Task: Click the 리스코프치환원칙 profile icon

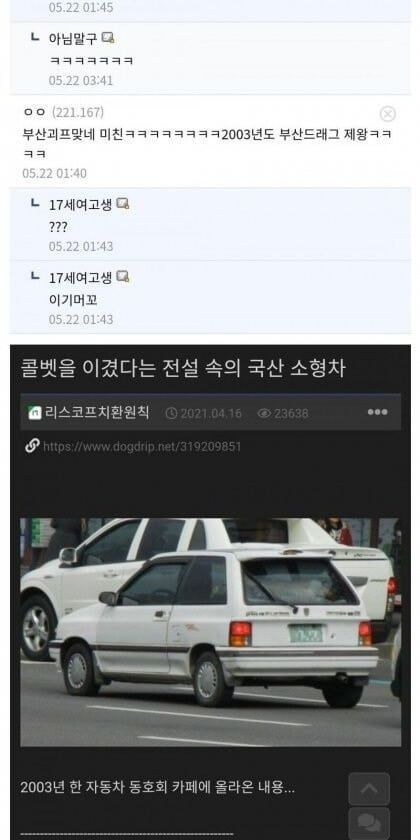Action: coord(35,413)
